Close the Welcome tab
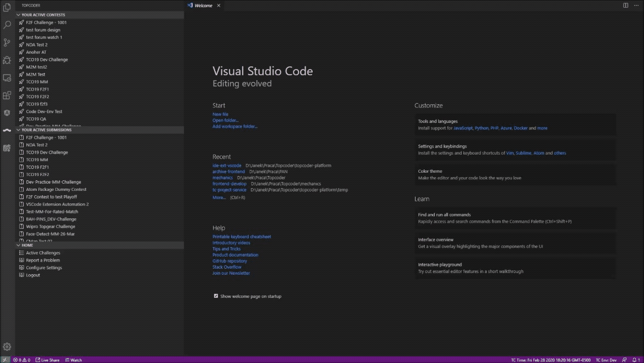Viewport: 644px width, 363px height. click(x=219, y=5)
